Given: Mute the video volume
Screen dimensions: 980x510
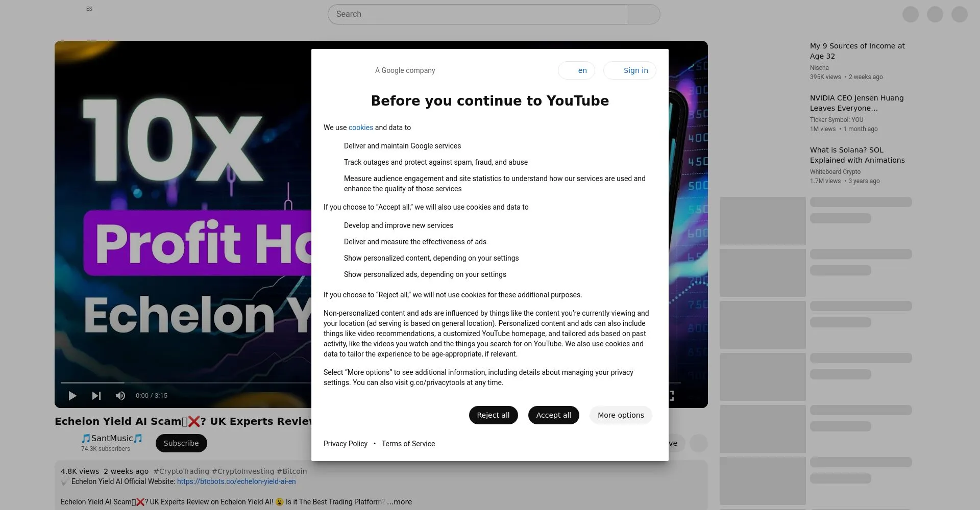Looking at the screenshot, I should point(120,396).
